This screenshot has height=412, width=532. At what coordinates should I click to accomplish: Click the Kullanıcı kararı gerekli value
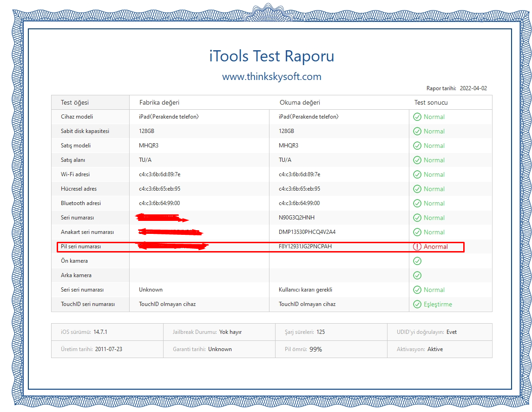click(x=305, y=290)
